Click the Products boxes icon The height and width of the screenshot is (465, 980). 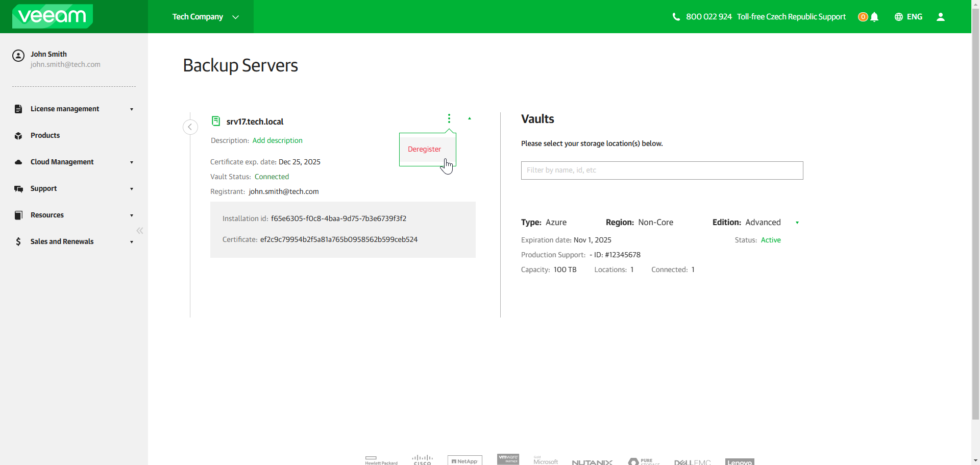(x=18, y=136)
